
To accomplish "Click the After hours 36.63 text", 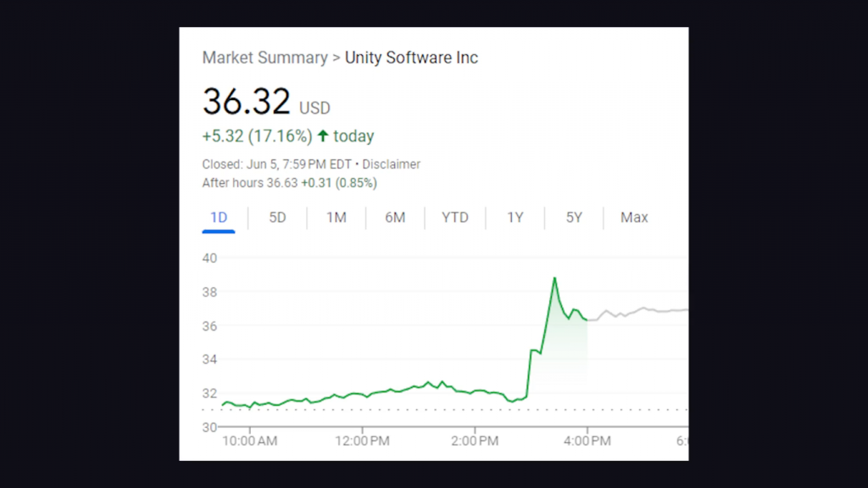I will (x=250, y=183).
